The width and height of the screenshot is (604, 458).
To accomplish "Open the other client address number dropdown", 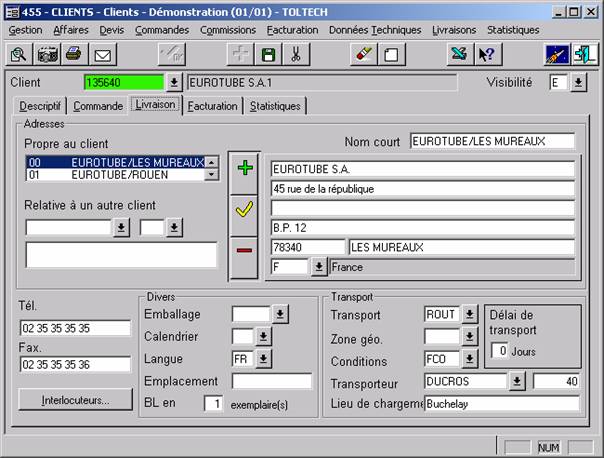I will click(174, 228).
